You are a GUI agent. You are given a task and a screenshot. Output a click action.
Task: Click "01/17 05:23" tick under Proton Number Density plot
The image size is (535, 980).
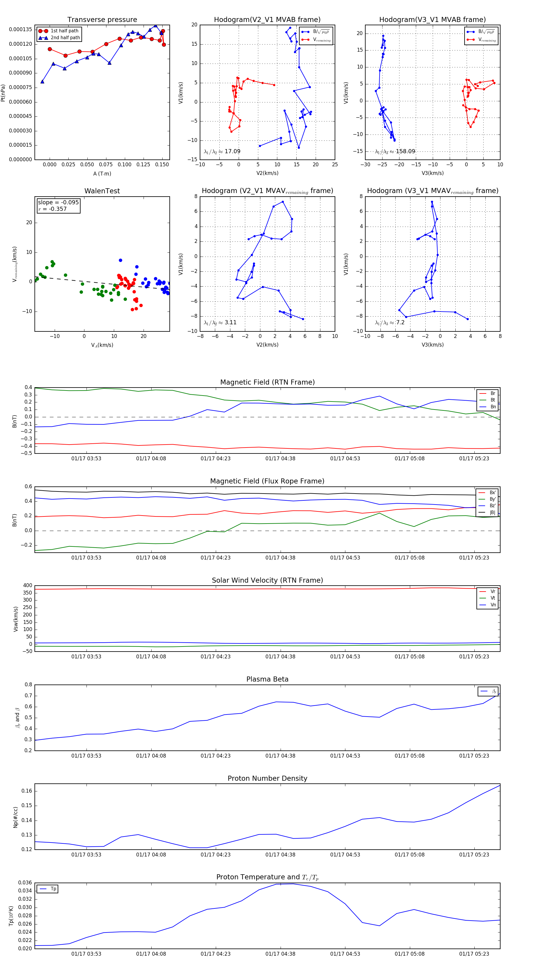474,855
